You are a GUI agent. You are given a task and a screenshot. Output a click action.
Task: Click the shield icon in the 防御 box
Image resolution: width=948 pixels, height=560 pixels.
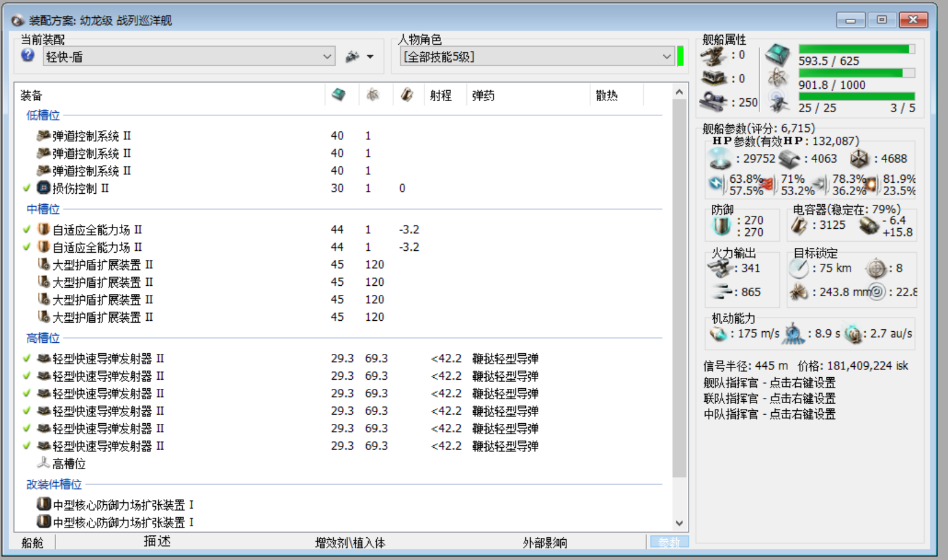pos(722,226)
